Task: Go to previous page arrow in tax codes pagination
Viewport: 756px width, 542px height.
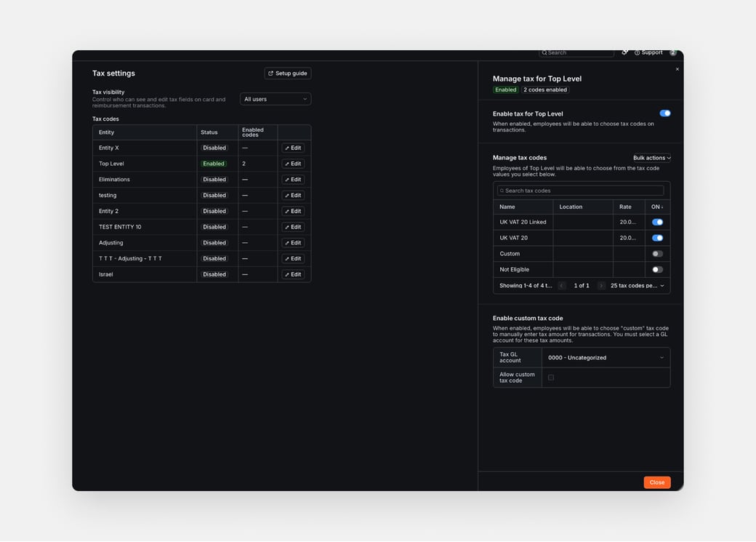Action: coord(561,286)
